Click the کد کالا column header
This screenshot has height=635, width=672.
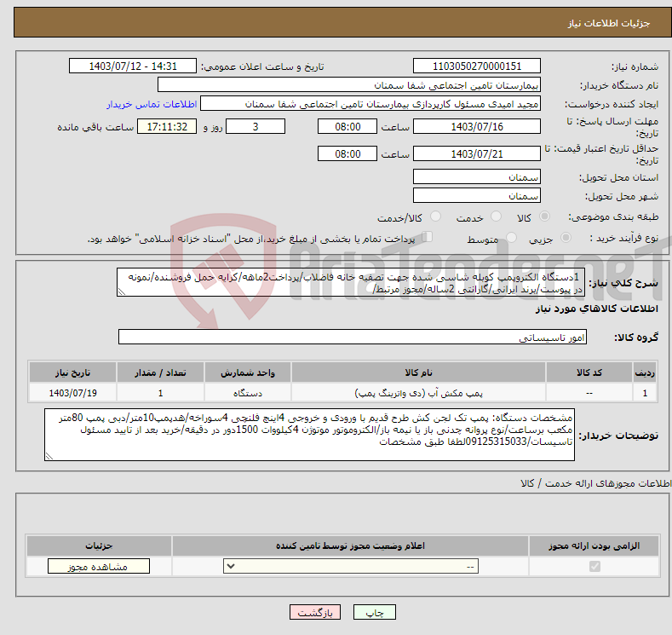(x=589, y=372)
